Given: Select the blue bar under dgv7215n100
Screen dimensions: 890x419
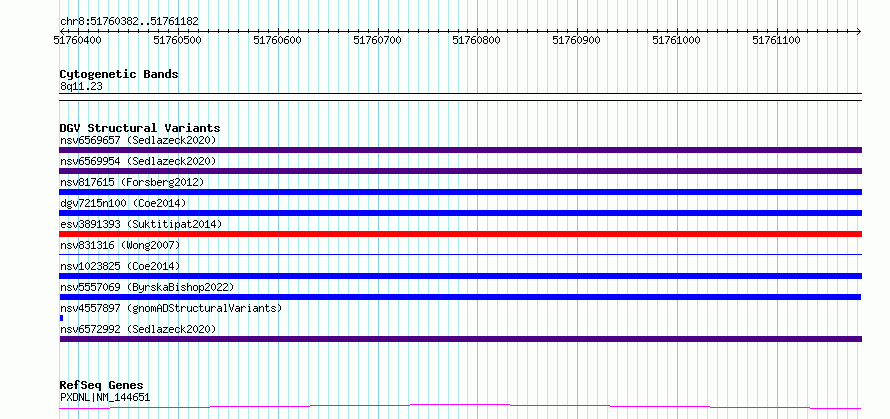Looking at the screenshot, I should [460, 213].
